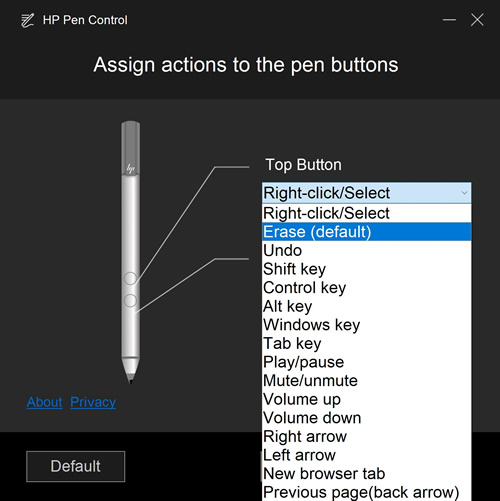Choose Erase (default) option
This screenshot has width=500, height=501.
click(367, 232)
